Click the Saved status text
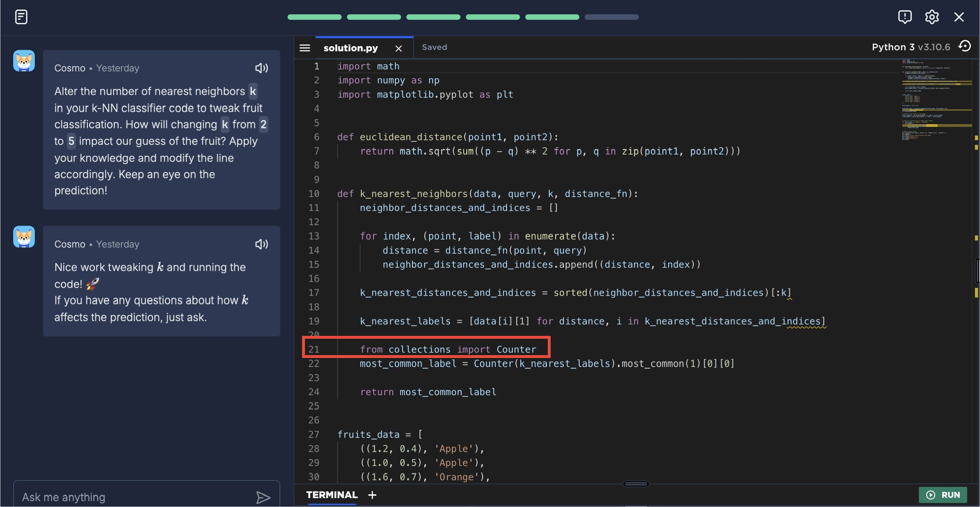The width and height of the screenshot is (980, 507). (434, 47)
